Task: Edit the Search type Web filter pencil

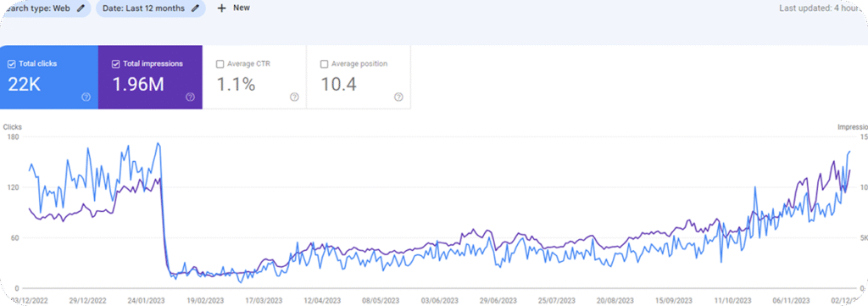Action: point(81,8)
